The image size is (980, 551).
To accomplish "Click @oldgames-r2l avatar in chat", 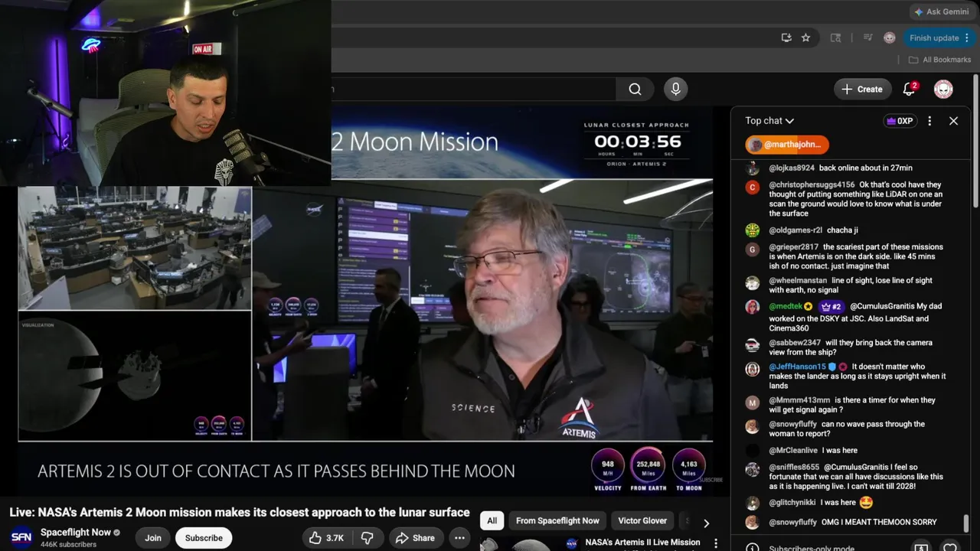I will (x=753, y=230).
